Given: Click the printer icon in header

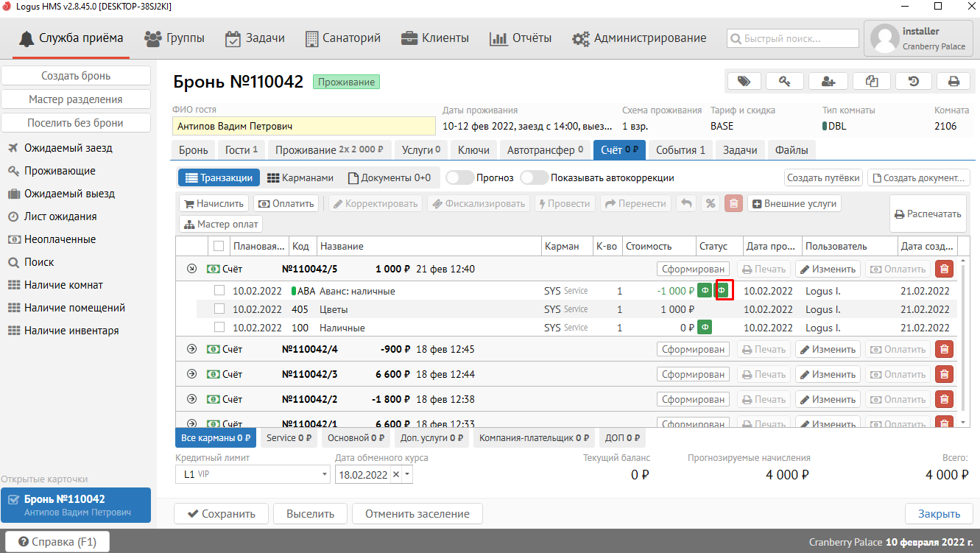Looking at the screenshot, I should tap(953, 82).
